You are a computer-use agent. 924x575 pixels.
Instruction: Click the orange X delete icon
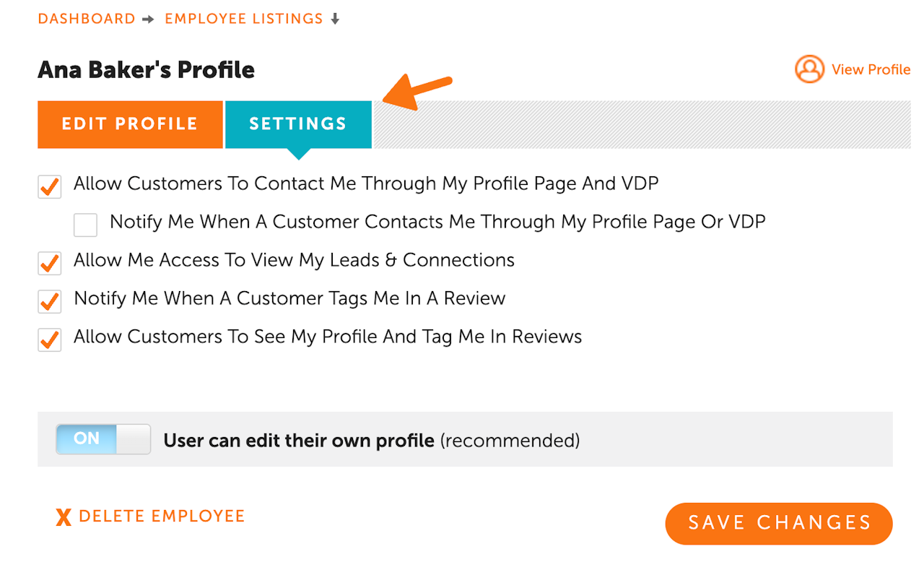pos(64,516)
